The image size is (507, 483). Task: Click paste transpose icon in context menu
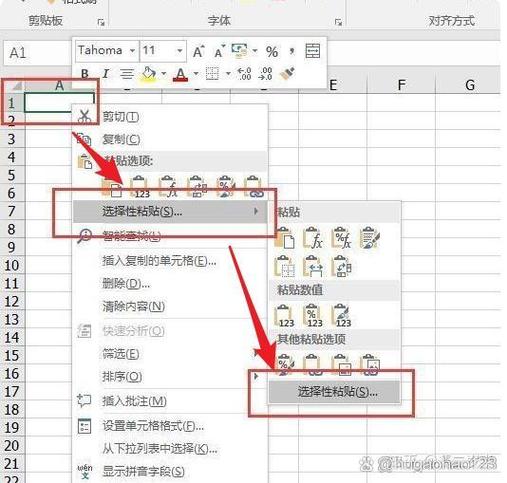click(x=197, y=187)
